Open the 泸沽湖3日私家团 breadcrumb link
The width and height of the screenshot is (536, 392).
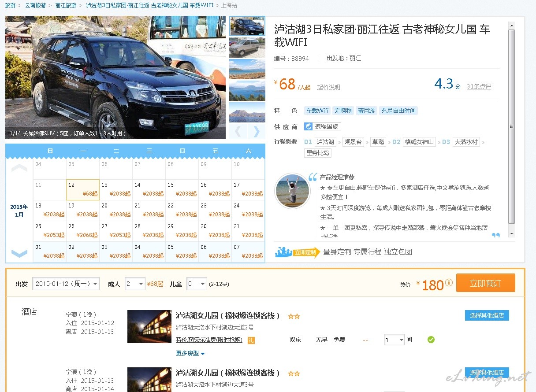[x=149, y=5]
